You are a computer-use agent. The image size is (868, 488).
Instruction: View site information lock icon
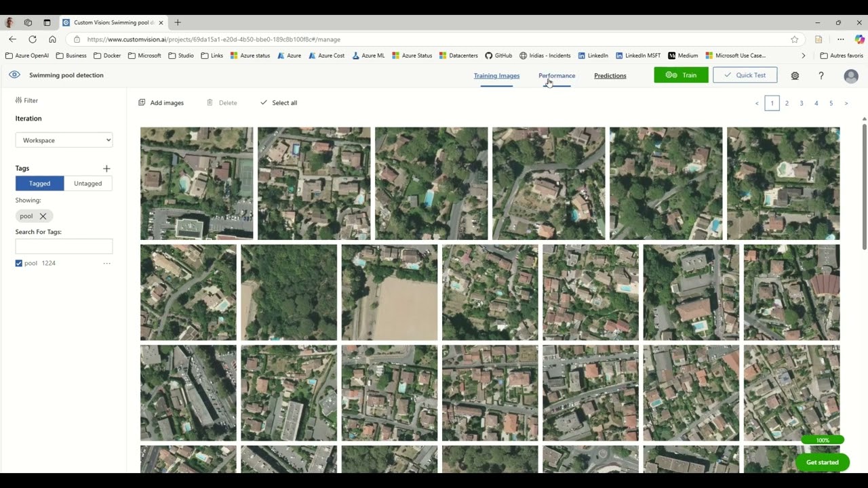tap(77, 39)
